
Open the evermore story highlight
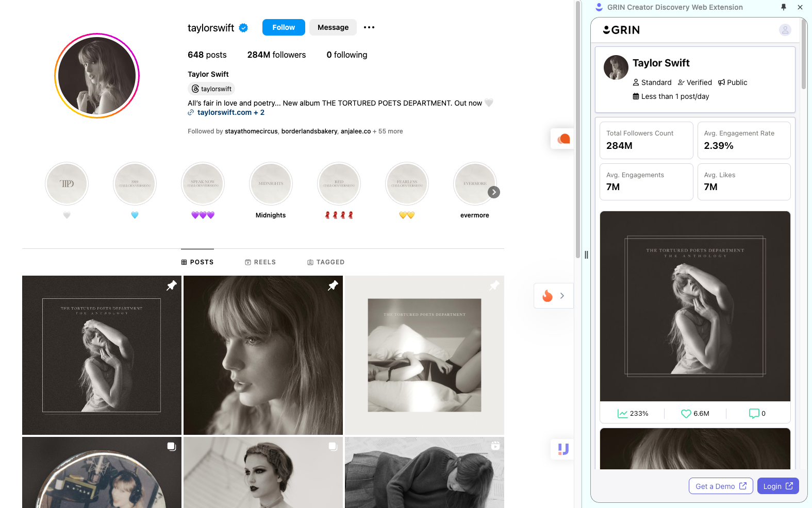(x=475, y=184)
